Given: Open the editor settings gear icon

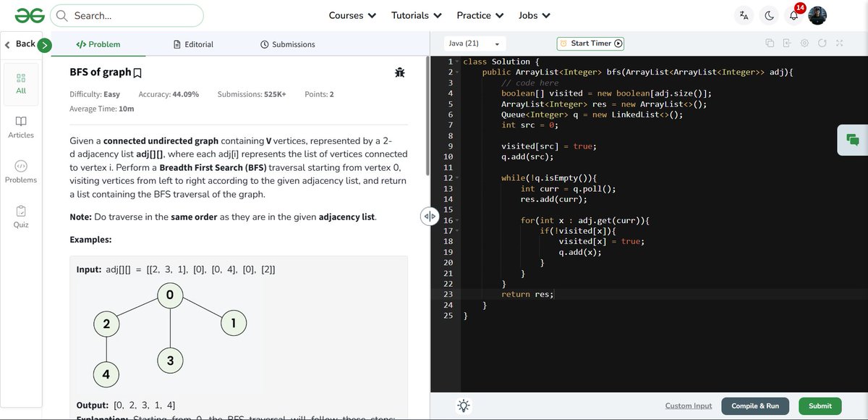Looking at the screenshot, I should point(804,43).
